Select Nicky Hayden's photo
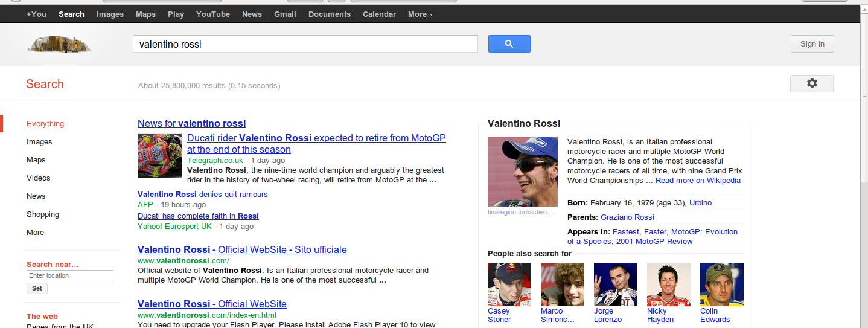Viewport: 868px width, 328px height. coord(669,285)
